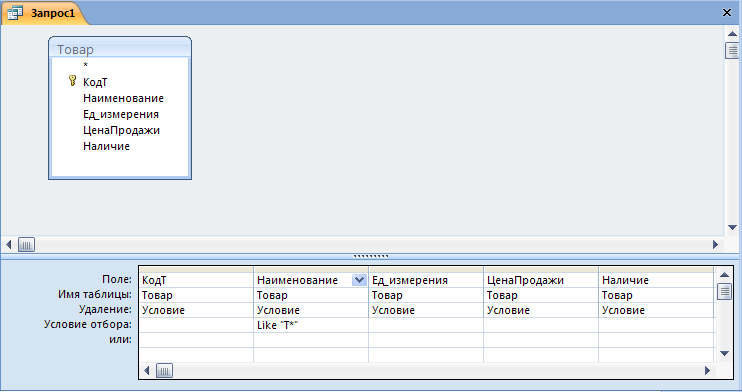Click the Условие cell under Ед_измерения column
The height and width of the screenshot is (392, 742).
pyautogui.click(x=426, y=310)
